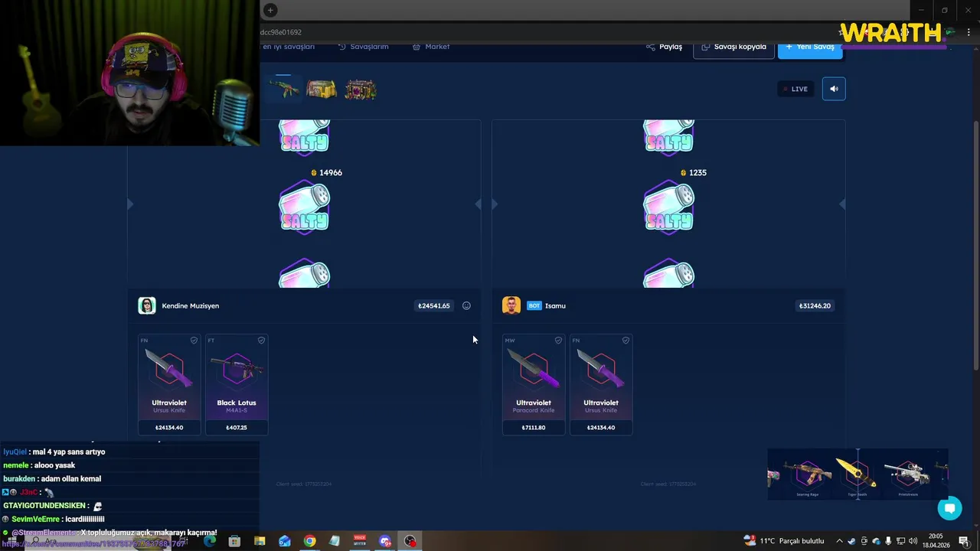Screen dimensions: 980x551
Task: Open the browser three-dot menu
Action: pos(969,32)
